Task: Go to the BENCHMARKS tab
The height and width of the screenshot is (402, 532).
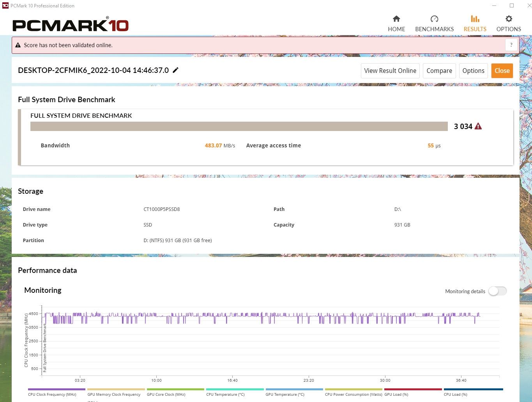Action: 434,24
